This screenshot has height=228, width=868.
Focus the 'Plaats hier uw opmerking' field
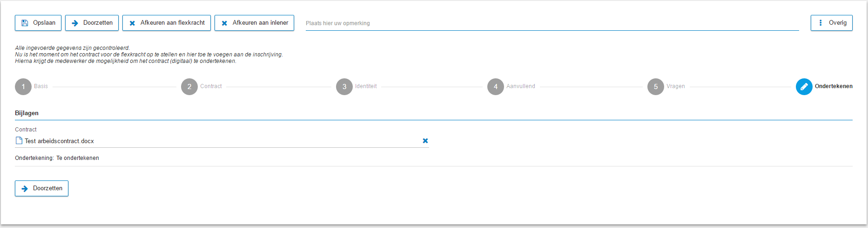click(x=552, y=23)
